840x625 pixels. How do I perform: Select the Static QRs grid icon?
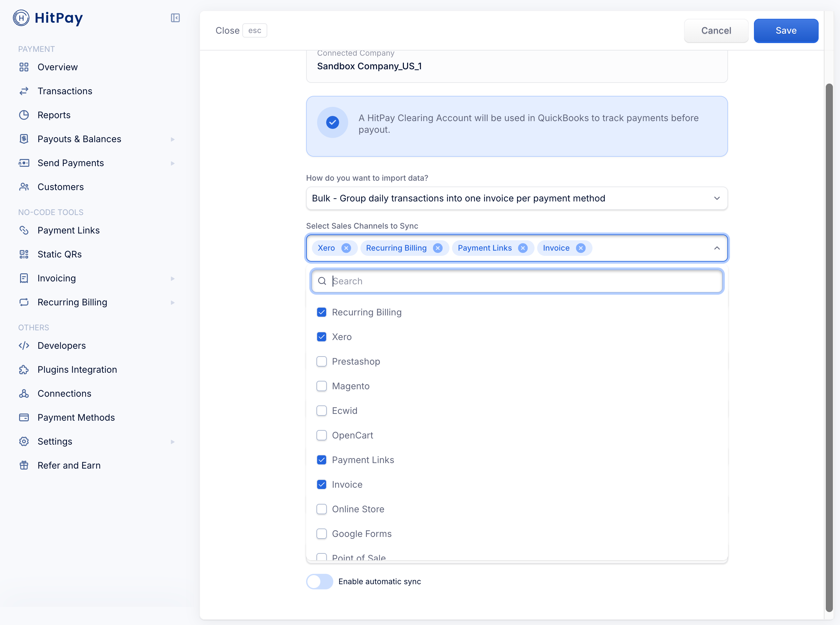24,254
